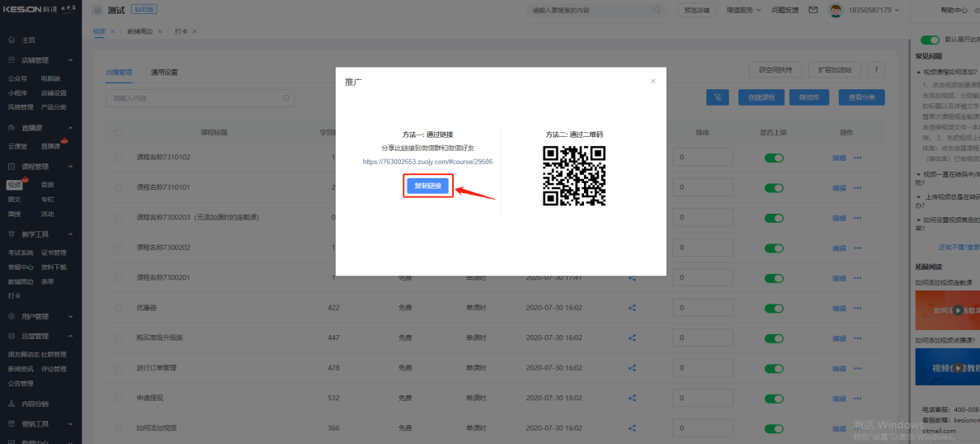This screenshot has height=444, width=980.
Task: Expand the 用户管理 sidebar section
Action: [x=71, y=316]
